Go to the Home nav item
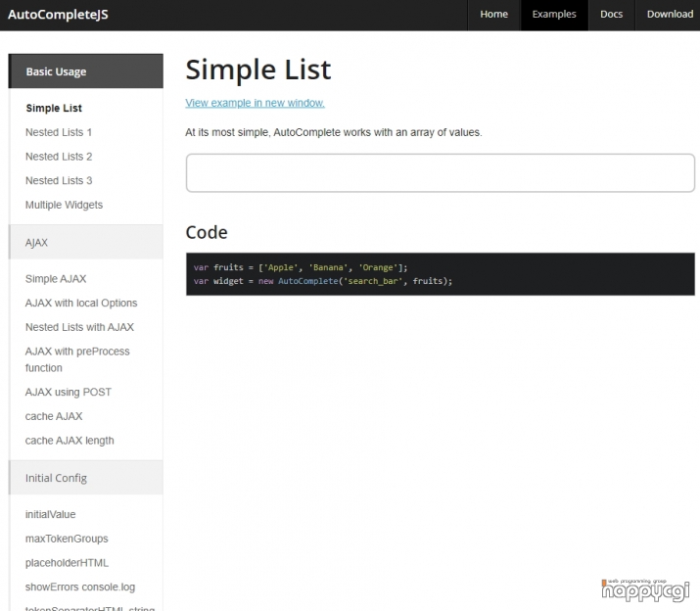The image size is (700, 611). tap(493, 15)
